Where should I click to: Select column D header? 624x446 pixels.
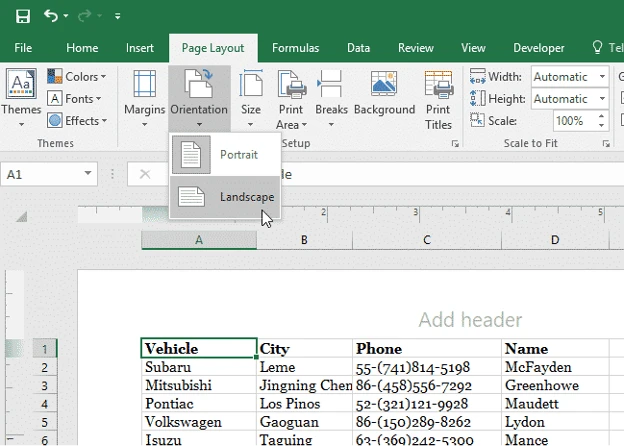click(x=555, y=240)
